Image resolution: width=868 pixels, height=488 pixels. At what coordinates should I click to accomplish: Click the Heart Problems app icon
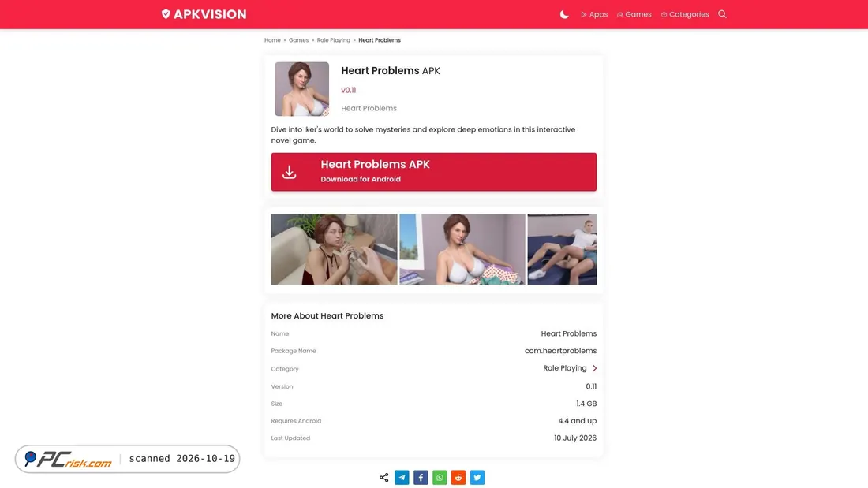tap(301, 89)
